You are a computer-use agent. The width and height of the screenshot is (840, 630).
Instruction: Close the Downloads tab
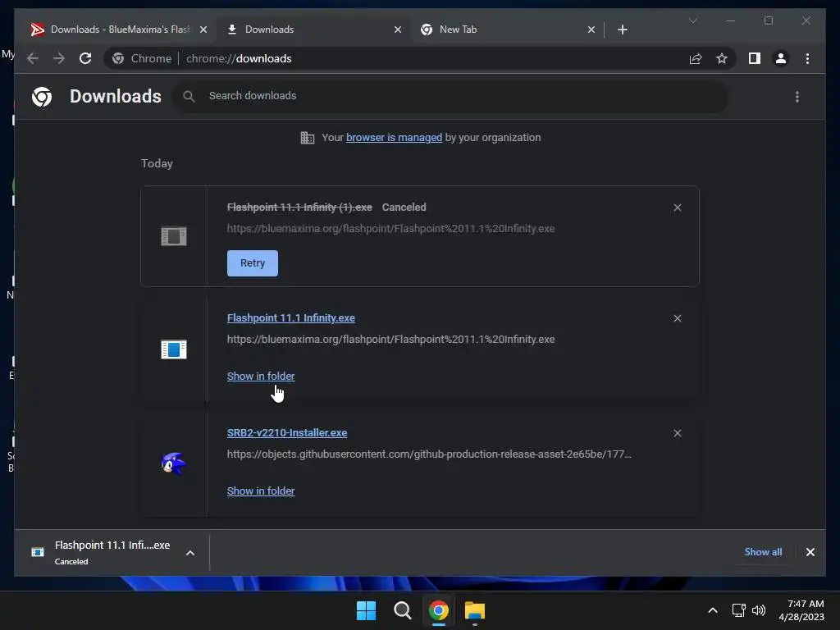tap(398, 30)
